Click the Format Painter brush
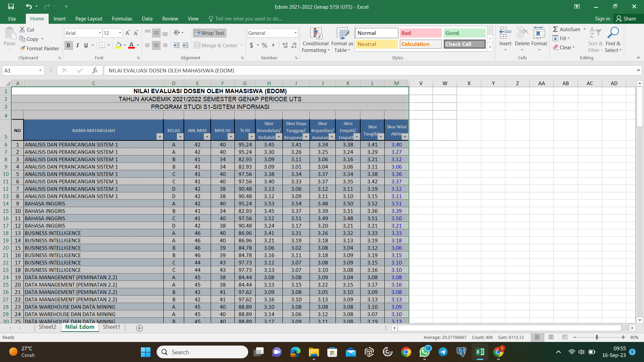The width and height of the screenshot is (644, 362). tap(22, 48)
